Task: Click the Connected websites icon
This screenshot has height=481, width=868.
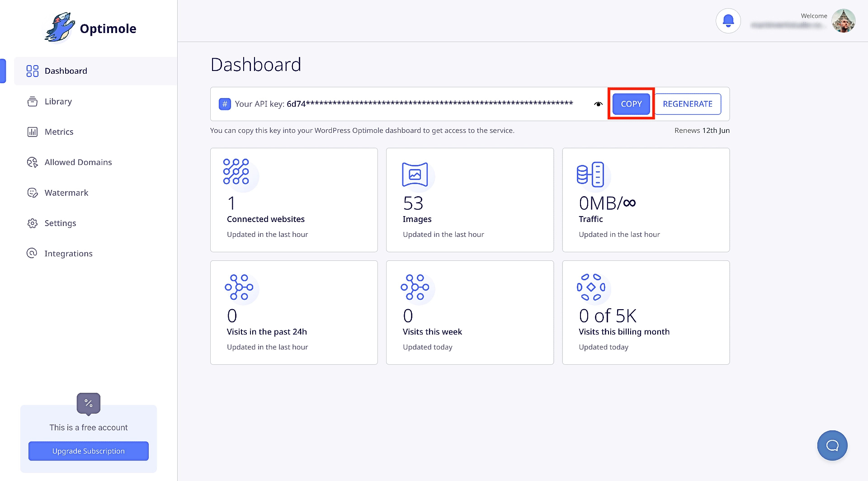Action: tap(236, 172)
